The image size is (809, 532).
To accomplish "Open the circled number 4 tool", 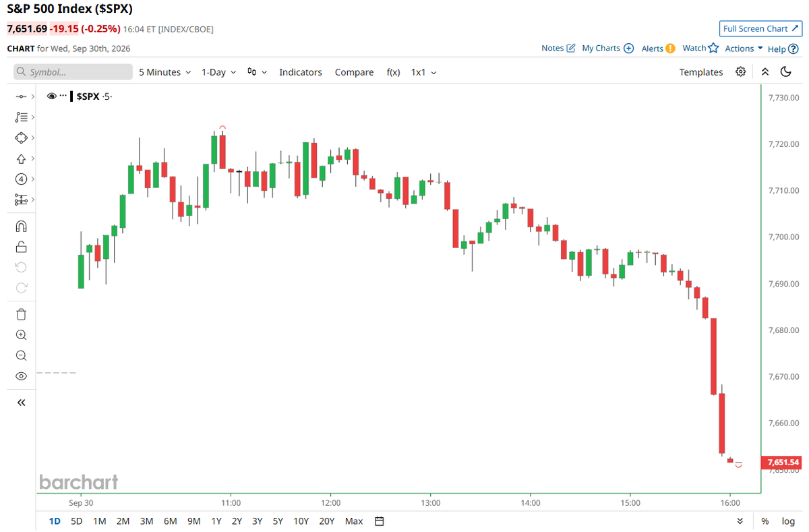I will tap(21, 179).
